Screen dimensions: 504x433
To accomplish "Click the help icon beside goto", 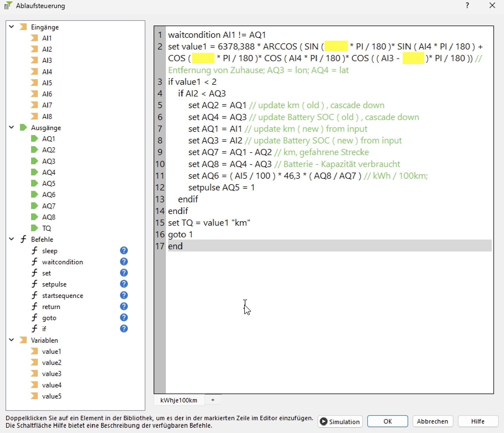I will click(x=124, y=317).
